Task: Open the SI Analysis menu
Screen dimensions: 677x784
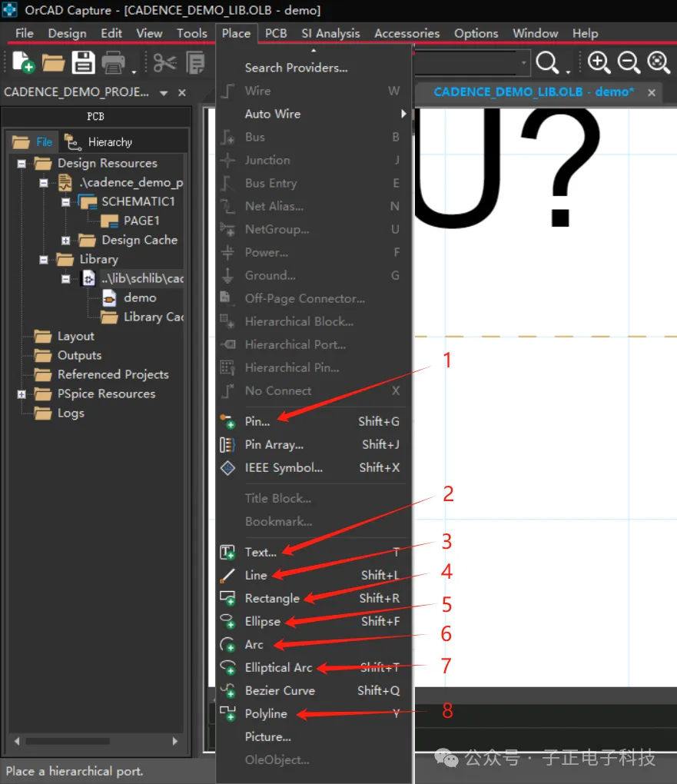Action: tap(330, 34)
